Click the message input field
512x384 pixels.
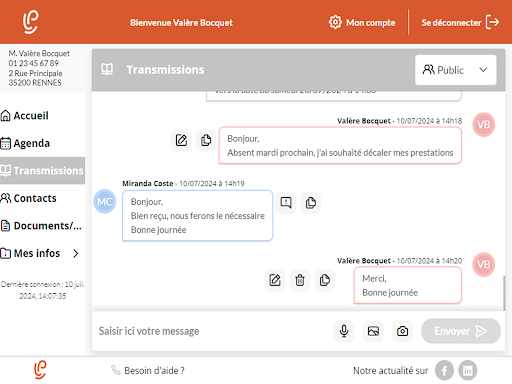pos(212,331)
